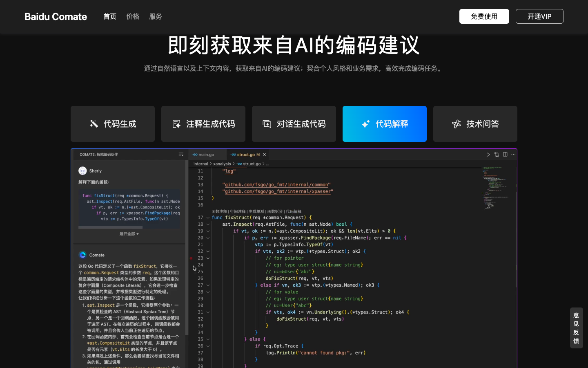Click the Comate assistant avatar icon
This screenshot has height=368, width=588.
click(x=82, y=255)
